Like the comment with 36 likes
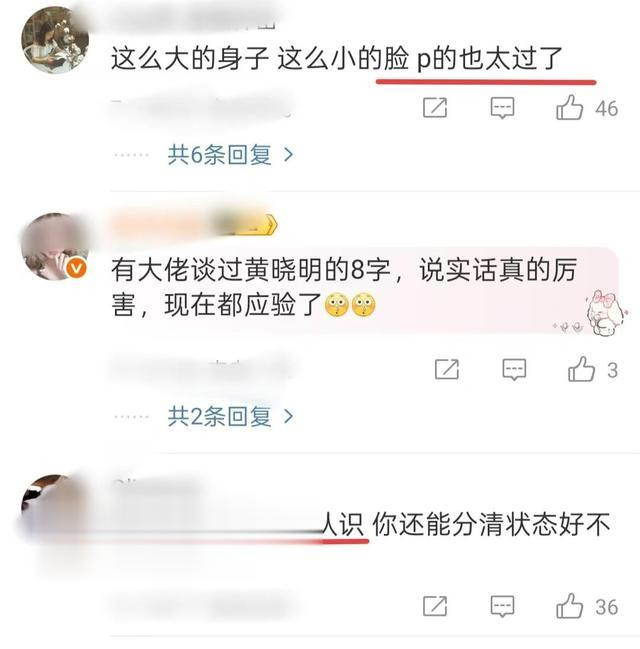Image resolution: width=640 pixels, height=649 pixels. 570,606
